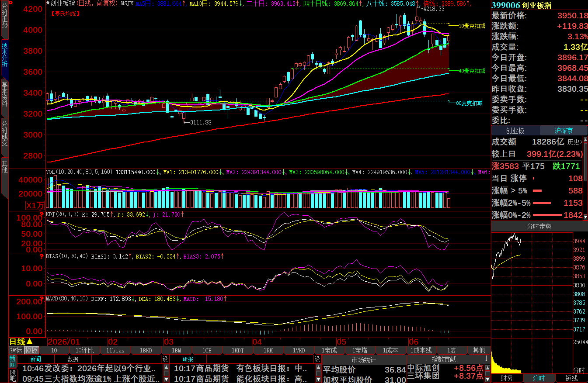Open news about 发改委 2026年起以9个行业
Screen dimensions: 588x383
click(89, 369)
